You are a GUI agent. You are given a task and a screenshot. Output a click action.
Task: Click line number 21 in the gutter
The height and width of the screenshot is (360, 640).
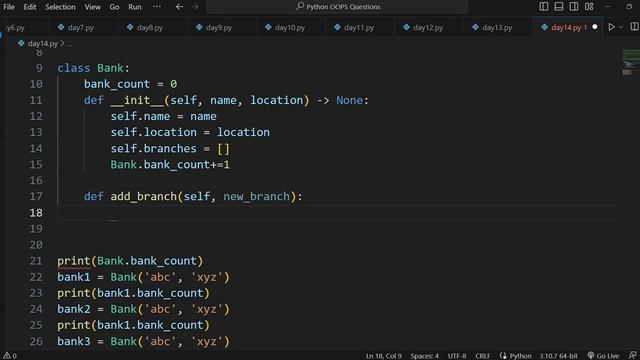(36, 261)
